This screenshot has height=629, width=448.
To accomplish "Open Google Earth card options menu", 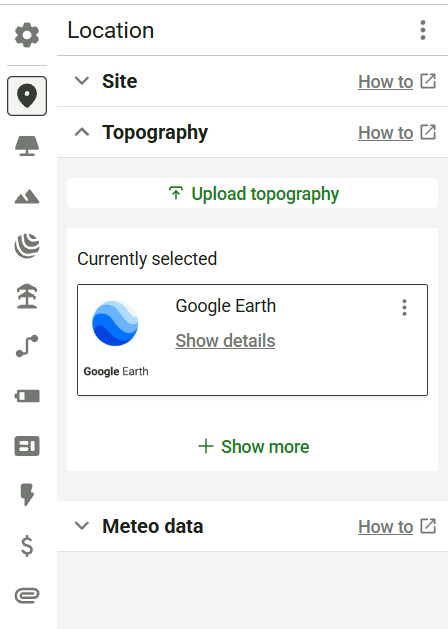I will point(404,308).
